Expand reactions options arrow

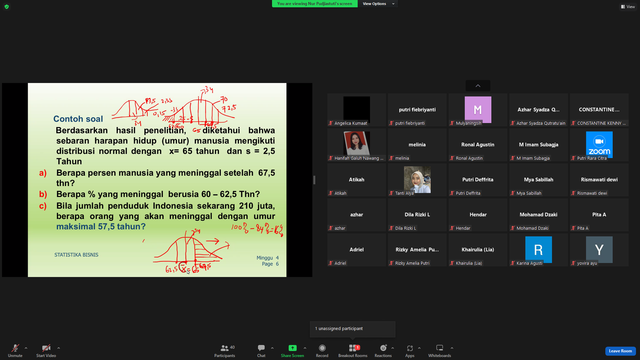point(392,348)
